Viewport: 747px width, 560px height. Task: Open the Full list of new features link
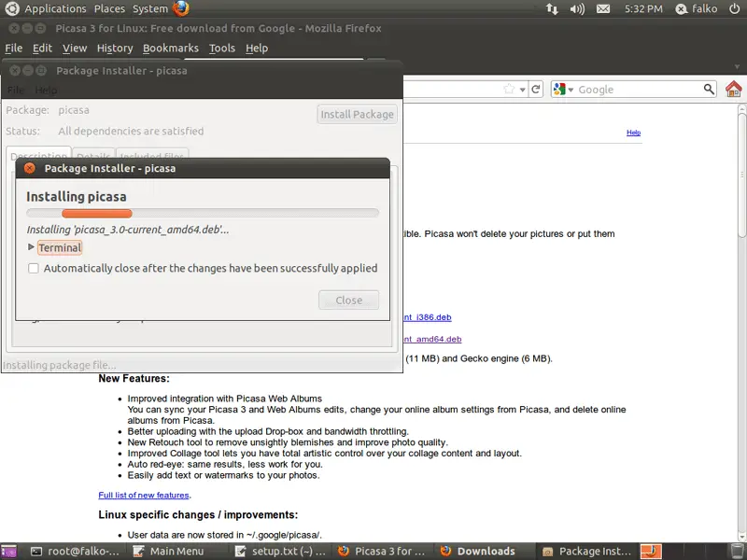pos(144,496)
